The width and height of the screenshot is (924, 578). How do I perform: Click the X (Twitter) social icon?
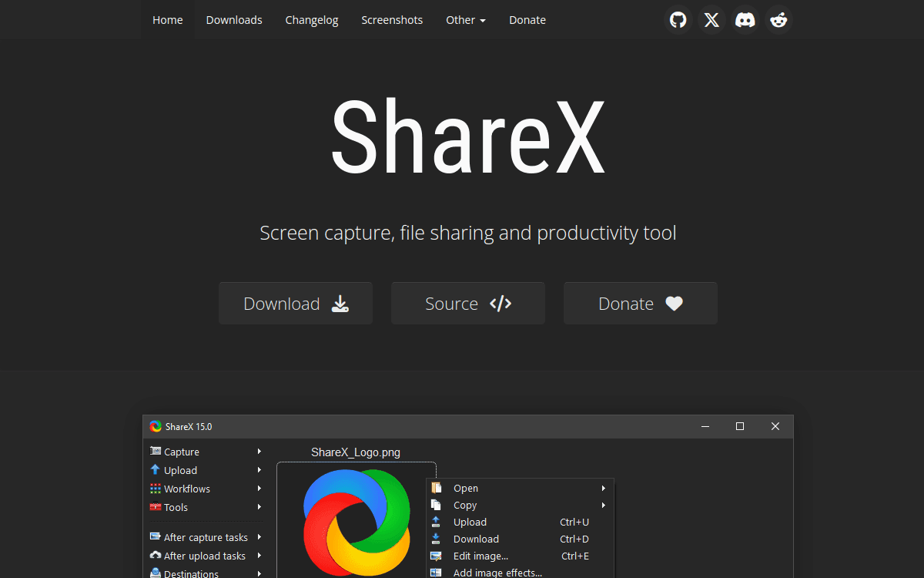coord(711,20)
